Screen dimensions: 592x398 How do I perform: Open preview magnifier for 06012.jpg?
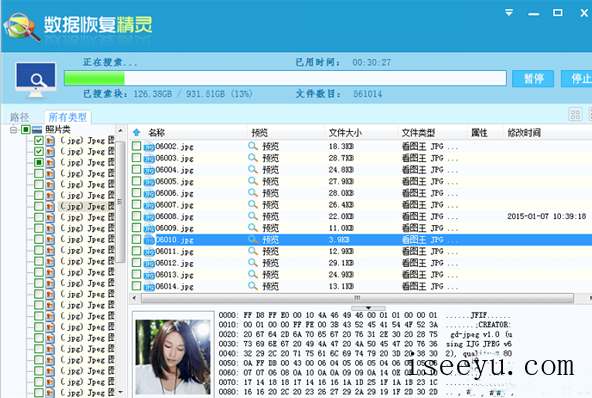click(x=253, y=263)
